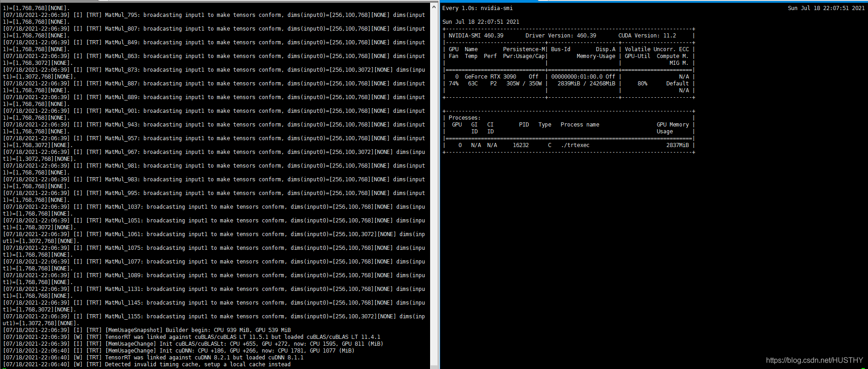Select the PID 16232 value

521,145
